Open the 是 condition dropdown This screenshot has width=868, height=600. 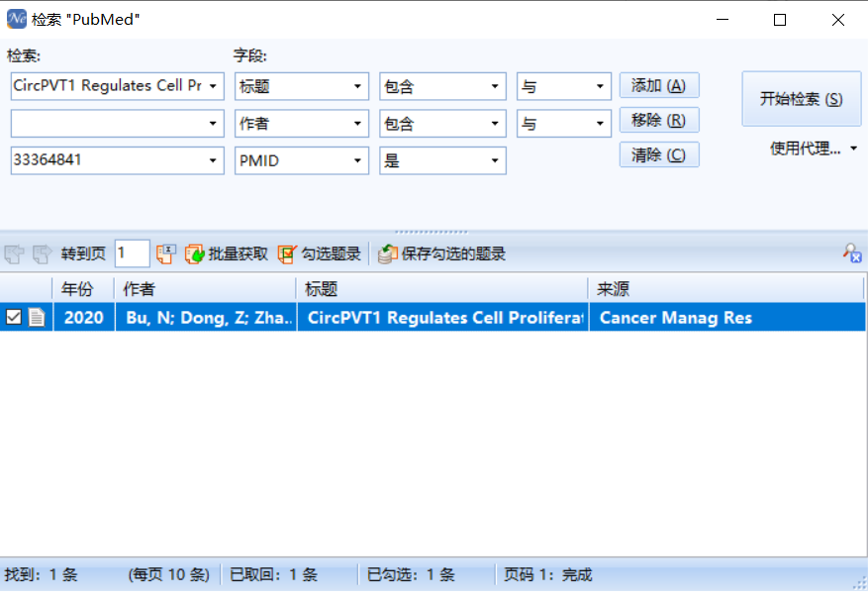495,160
